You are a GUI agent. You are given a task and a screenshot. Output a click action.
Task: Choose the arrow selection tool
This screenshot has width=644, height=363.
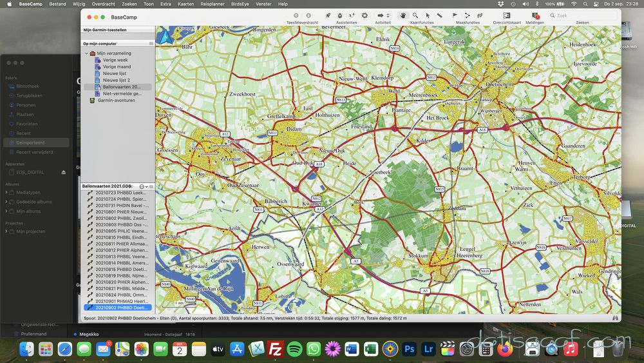point(428,15)
